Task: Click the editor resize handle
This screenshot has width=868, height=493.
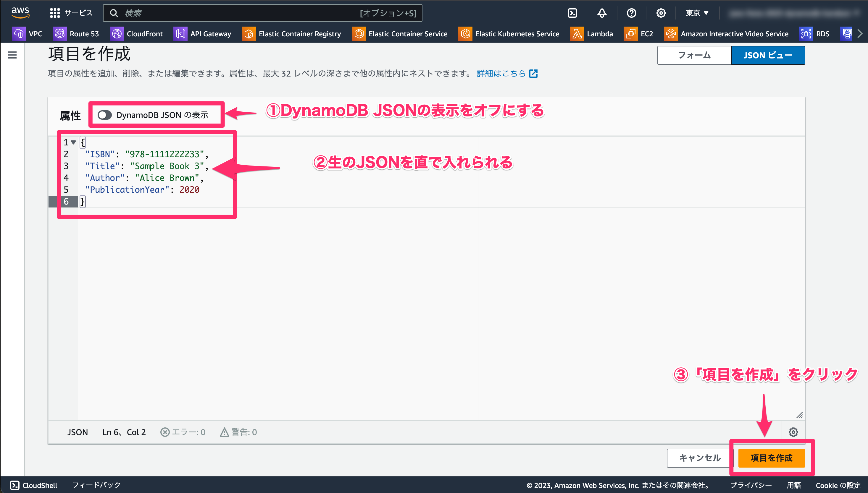Action: pyautogui.click(x=800, y=416)
